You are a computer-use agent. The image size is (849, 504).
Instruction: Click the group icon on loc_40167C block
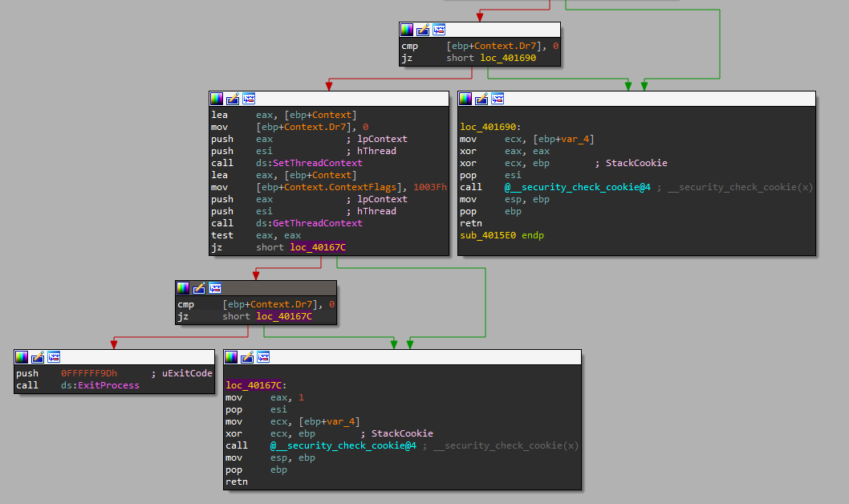tap(264, 357)
